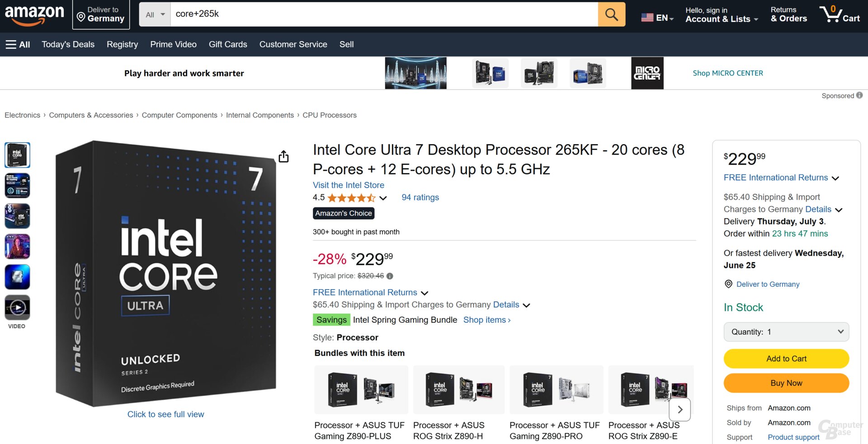Click Processor + ASUS TUF Gaming Z890-PLUS text
The image size is (868, 444).
[359, 430]
